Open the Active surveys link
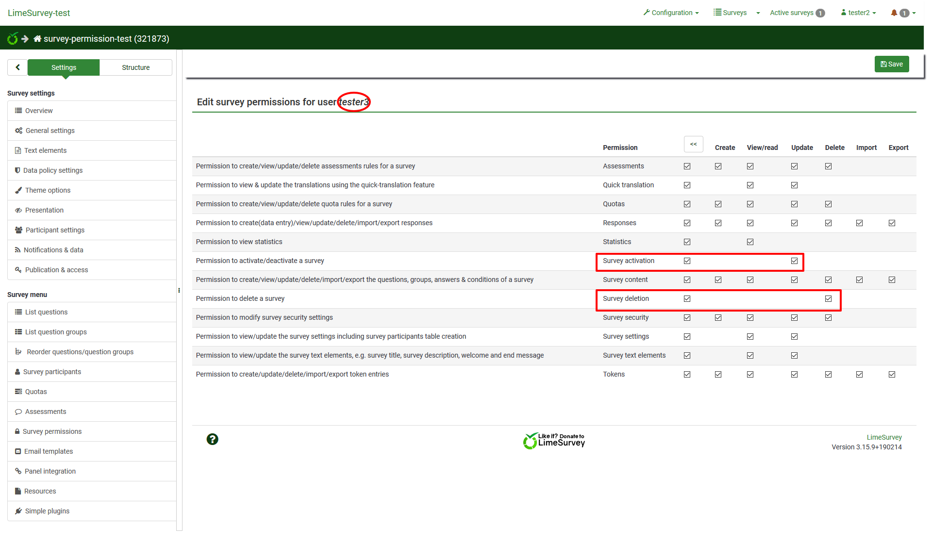This screenshot has height=560, width=932. point(792,13)
